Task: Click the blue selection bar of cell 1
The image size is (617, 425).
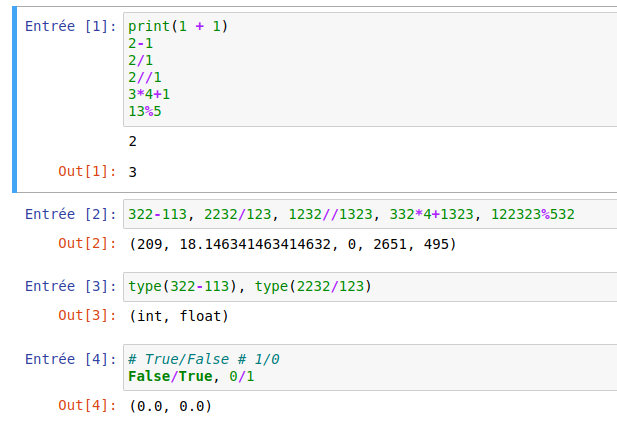Action: [x=15, y=100]
